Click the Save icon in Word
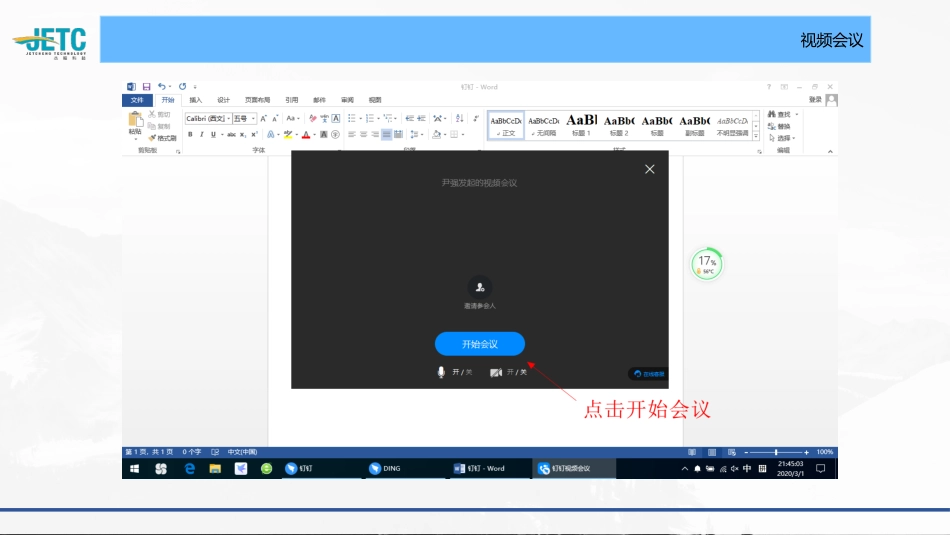950x535 pixels. pos(146,87)
